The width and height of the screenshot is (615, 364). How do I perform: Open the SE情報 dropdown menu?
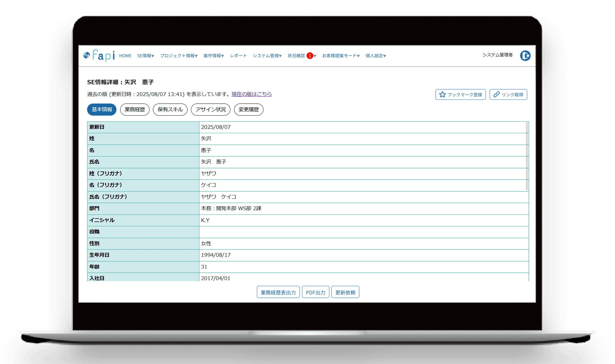click(x=145, y=56)
